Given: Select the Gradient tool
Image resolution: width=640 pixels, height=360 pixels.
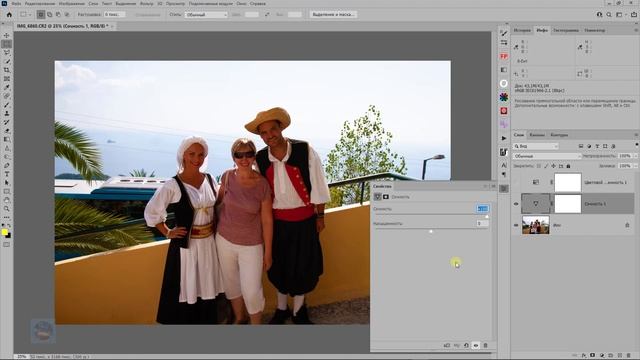Looking at the screenshot, I should [x=7, y=140].
